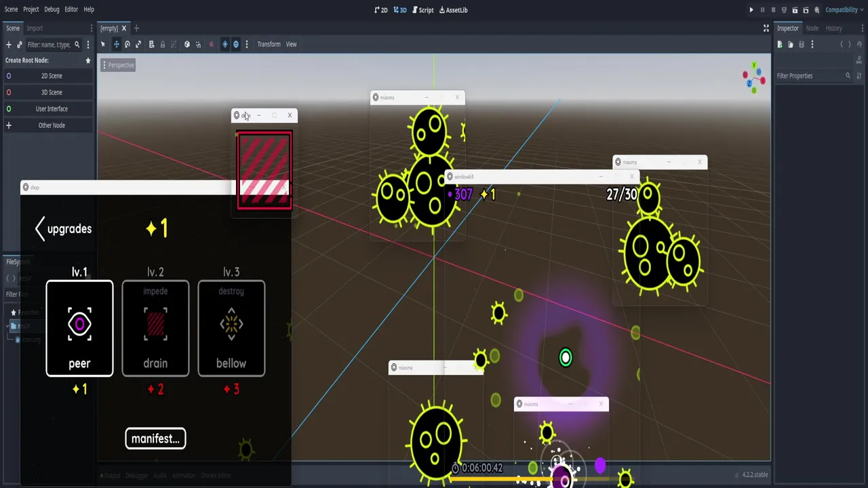Activate the Rotate Mode tool
This screenshot has height=488, width=868.
point(127,44)
